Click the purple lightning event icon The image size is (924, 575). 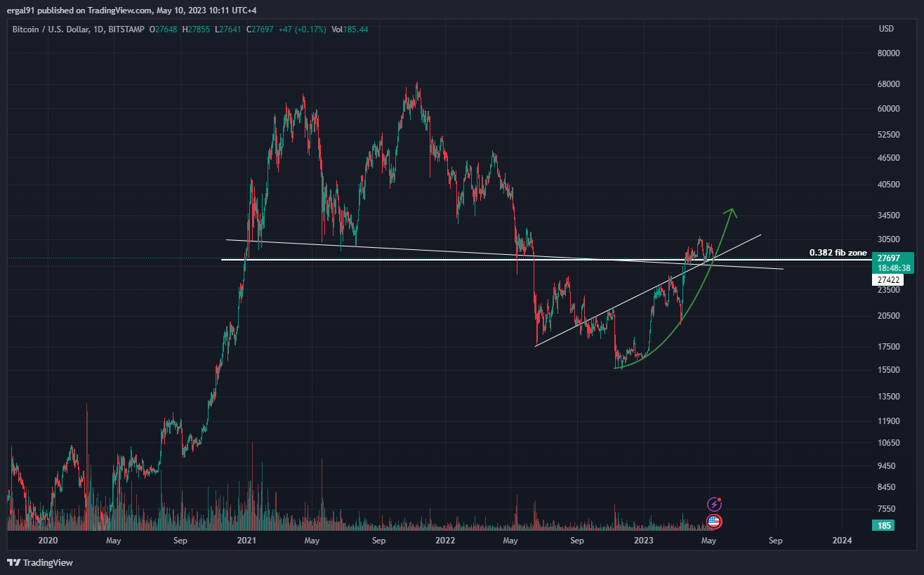click(714, 504)
